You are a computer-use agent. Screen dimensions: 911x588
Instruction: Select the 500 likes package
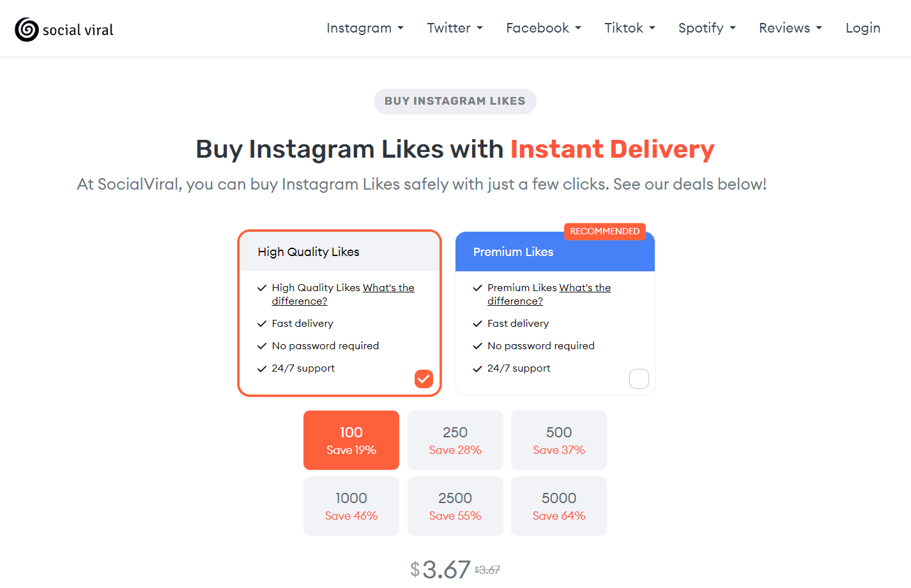[558, 440]
